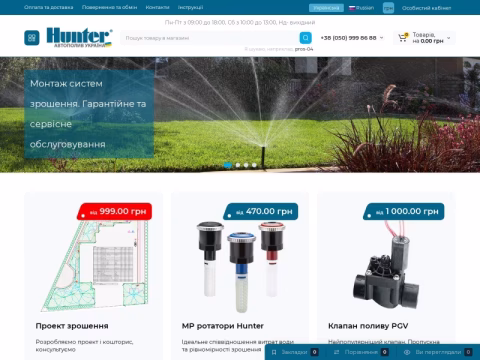
Task: Select third banner slide dot
Action: point(246,165)
